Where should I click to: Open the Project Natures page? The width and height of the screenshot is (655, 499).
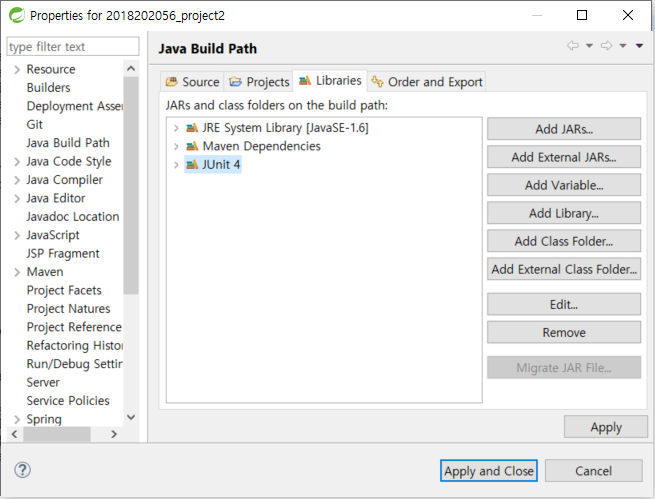69,308
